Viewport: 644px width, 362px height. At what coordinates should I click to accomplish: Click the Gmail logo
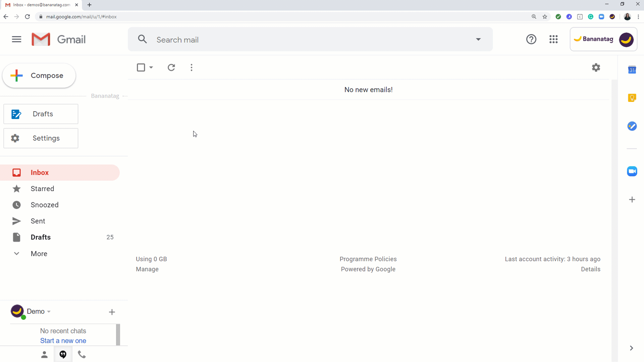pyautogui.click(x=58, y=39)
